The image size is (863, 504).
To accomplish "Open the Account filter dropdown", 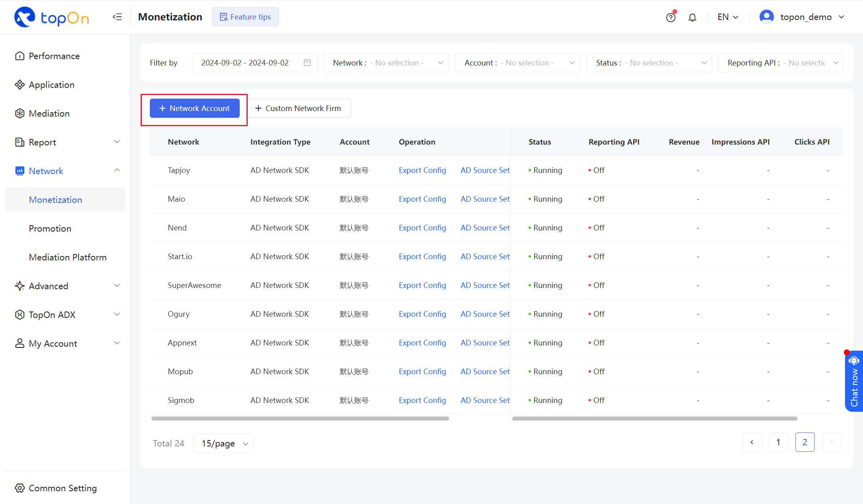I will coord(517,63).
